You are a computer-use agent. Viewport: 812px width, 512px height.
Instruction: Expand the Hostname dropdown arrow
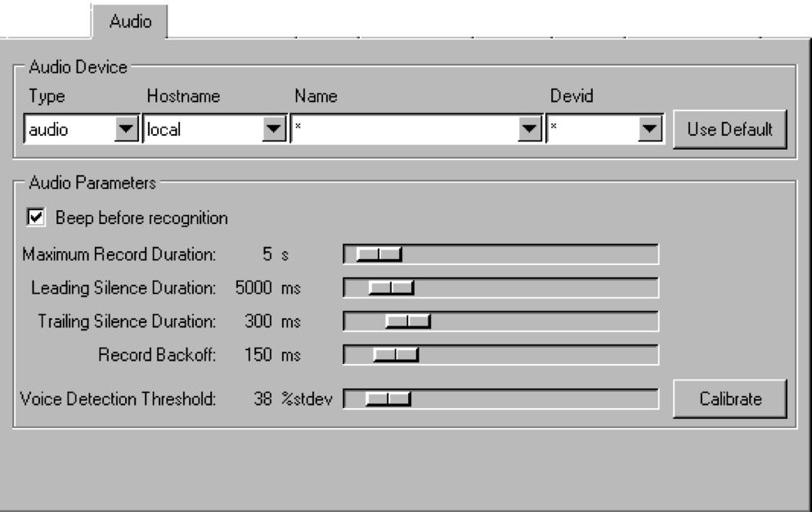tap(273, 128)
